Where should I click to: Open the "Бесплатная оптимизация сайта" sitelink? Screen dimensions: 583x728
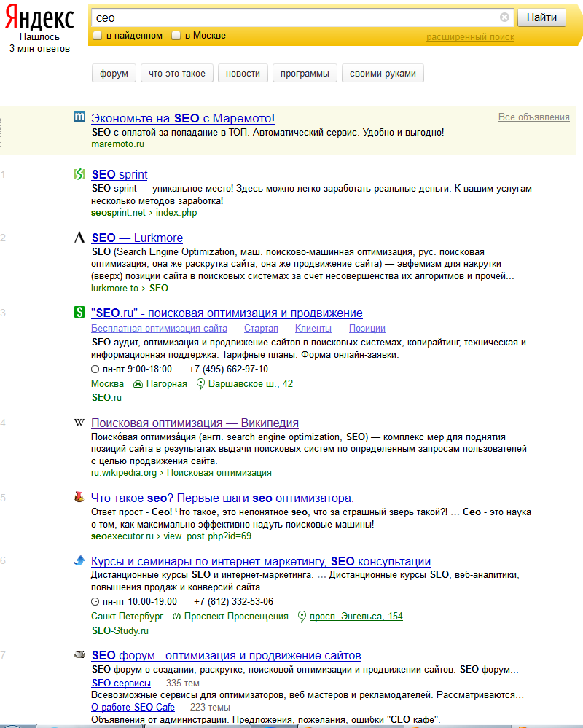[159, 329]
